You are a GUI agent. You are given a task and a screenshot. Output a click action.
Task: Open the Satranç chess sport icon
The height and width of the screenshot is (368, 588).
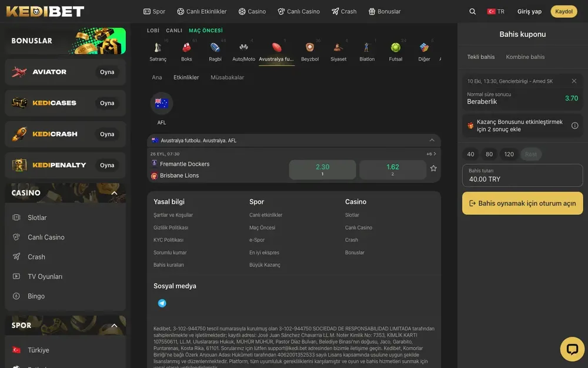[158, 48]
